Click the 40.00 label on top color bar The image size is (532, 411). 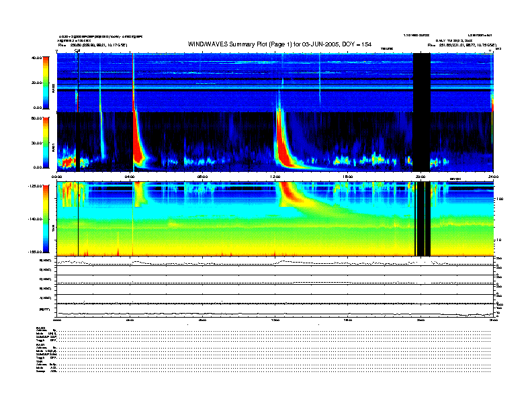point(36,58)
